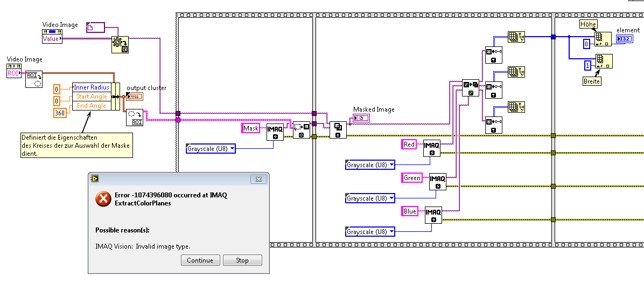Viewport: 644px width, 282px height.
Task: Click the Stop button in error dialog
Action: click(242, 260)
